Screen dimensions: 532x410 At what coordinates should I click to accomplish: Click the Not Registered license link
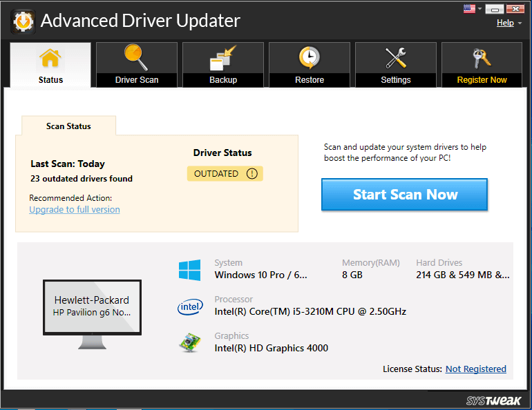[475, 369]
